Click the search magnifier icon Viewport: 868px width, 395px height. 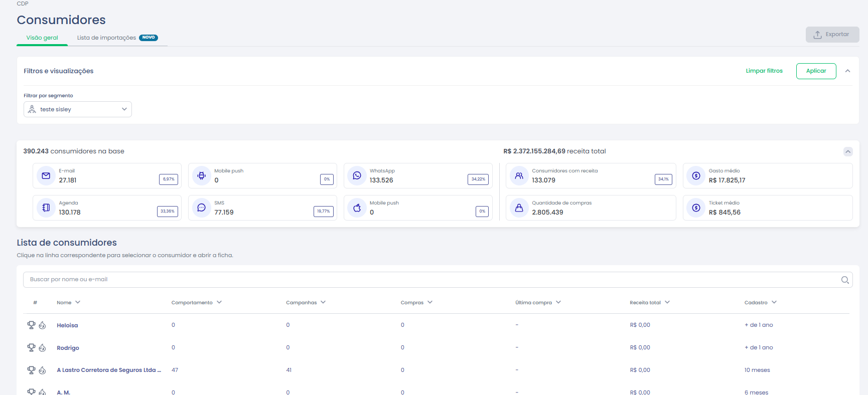click(x=845, y=280)
